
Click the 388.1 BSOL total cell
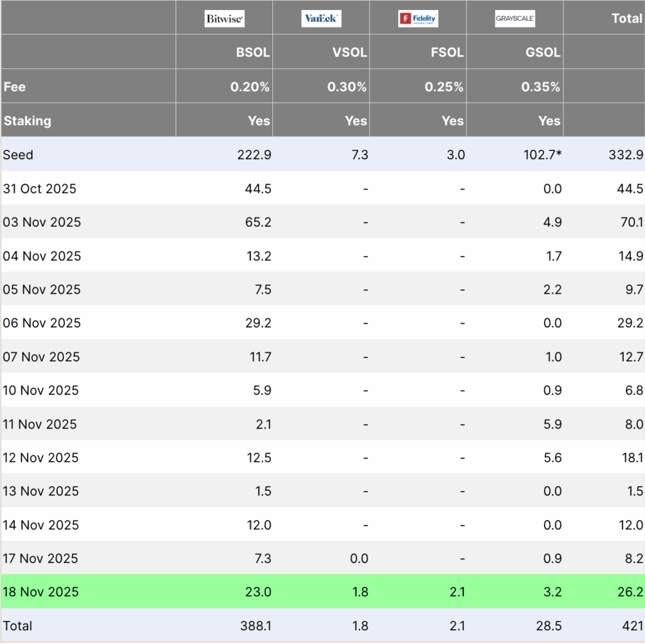pyautogui.click(x=255, y=626)
